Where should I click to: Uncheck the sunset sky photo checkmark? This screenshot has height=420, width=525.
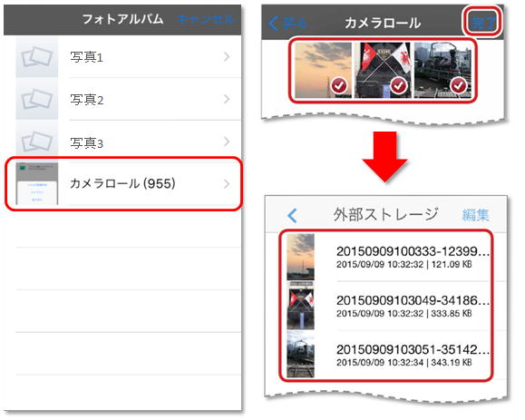(339, 86)
